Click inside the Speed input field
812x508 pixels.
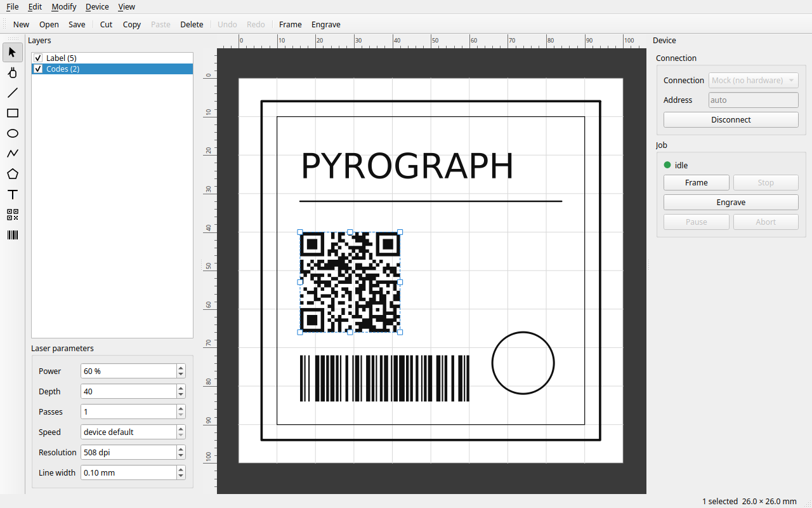coord(128,432)
